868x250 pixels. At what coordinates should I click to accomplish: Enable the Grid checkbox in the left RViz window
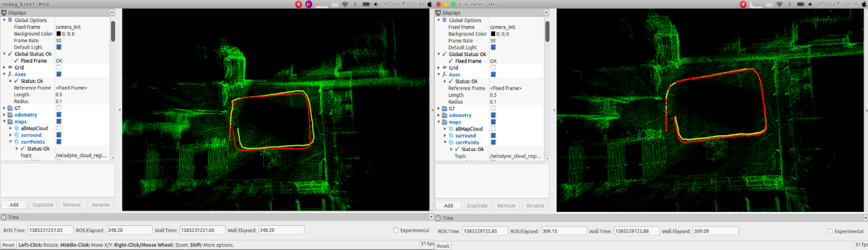59,68
